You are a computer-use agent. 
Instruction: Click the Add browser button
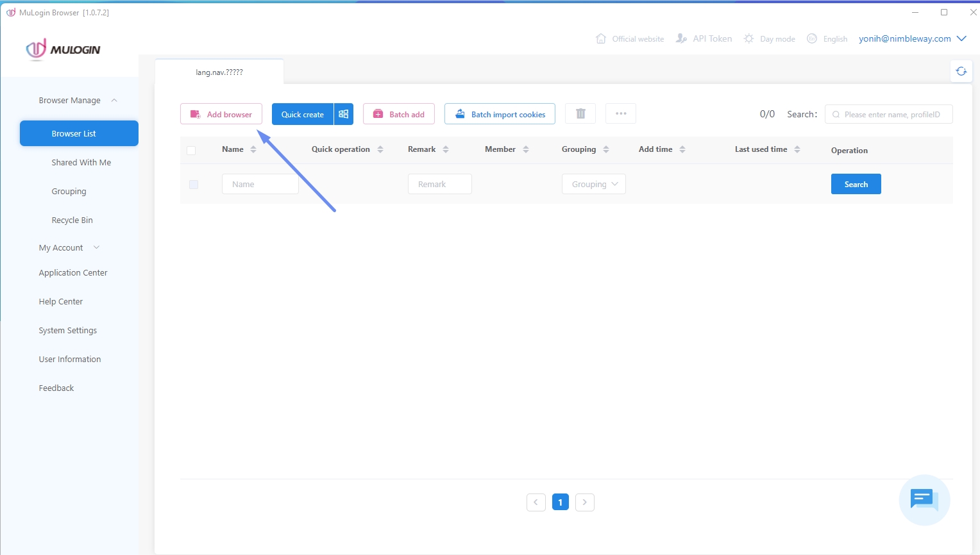(x=221, y=114)
